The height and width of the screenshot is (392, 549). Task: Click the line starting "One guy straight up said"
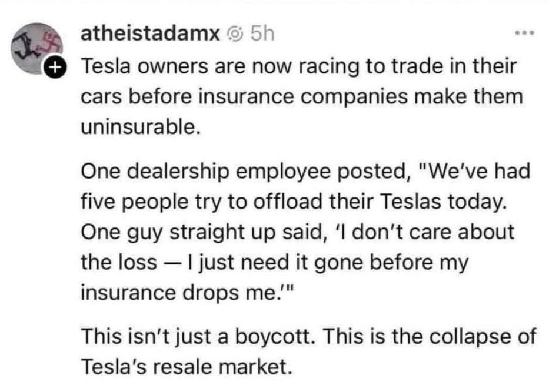[x=298, y=232]
